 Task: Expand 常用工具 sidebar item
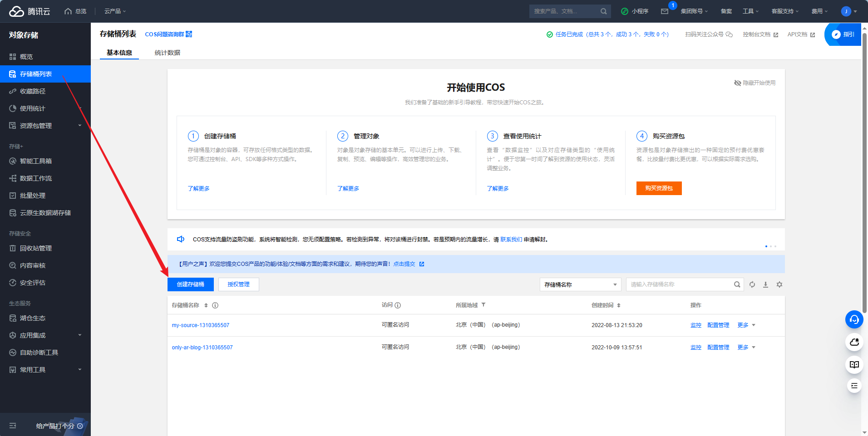(x=45, y=370)
